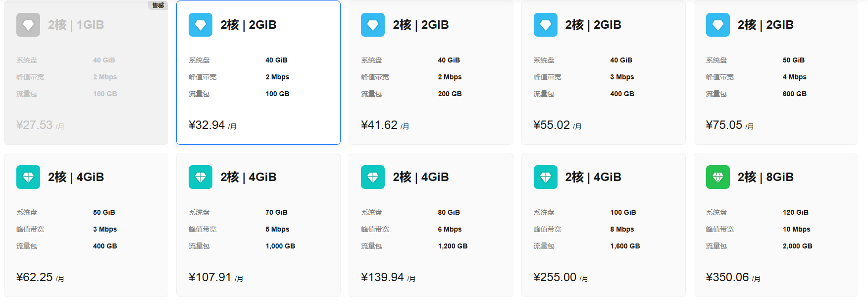
Task: Click the teal diamond icon on the ¥62.25 plan
Action: click(x=28, y=177)
